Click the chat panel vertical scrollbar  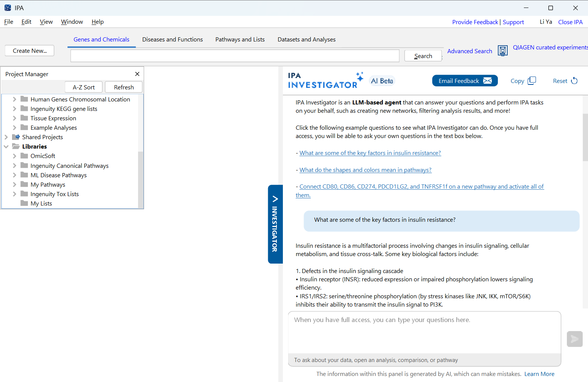(x=585, y=137)
